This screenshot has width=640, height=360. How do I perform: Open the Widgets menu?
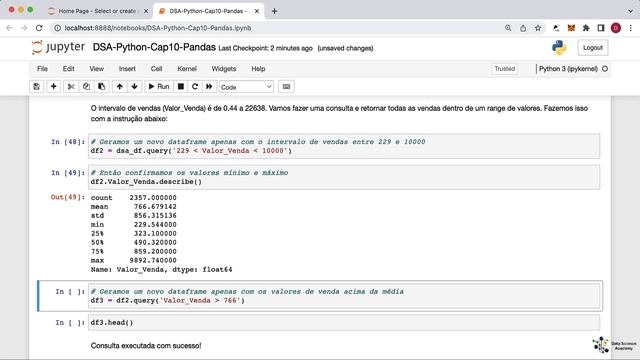click(224, 69)
